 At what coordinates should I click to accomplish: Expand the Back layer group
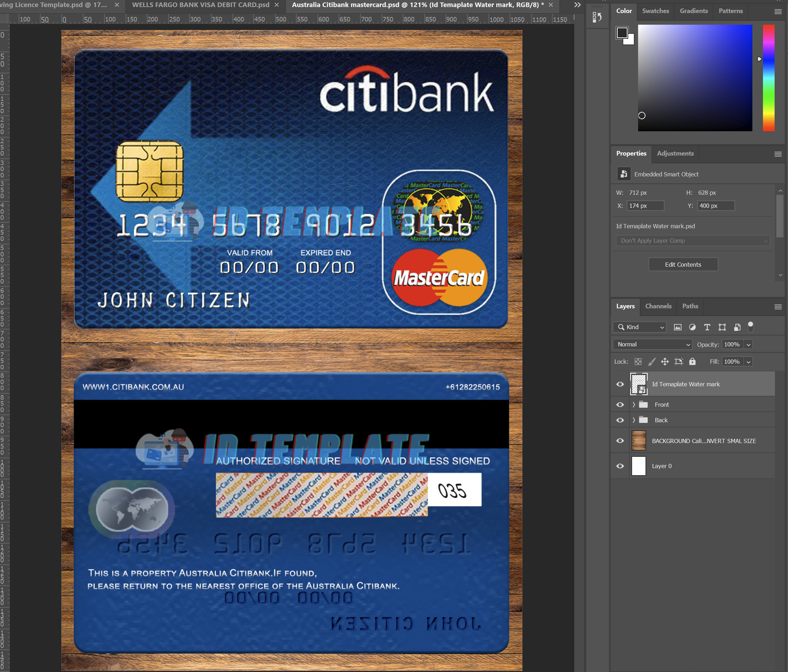click(x=634, y=420)
